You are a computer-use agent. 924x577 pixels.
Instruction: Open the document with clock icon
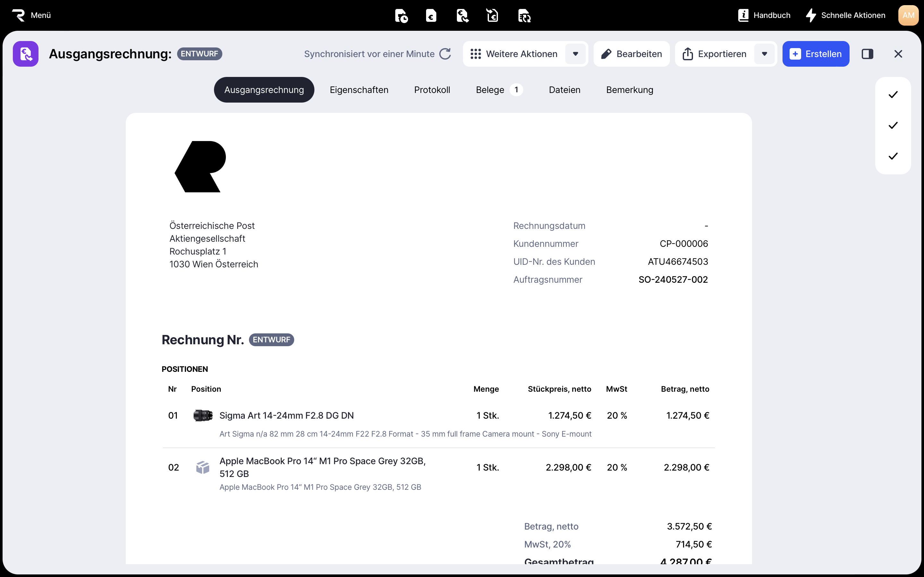point(401,16)
